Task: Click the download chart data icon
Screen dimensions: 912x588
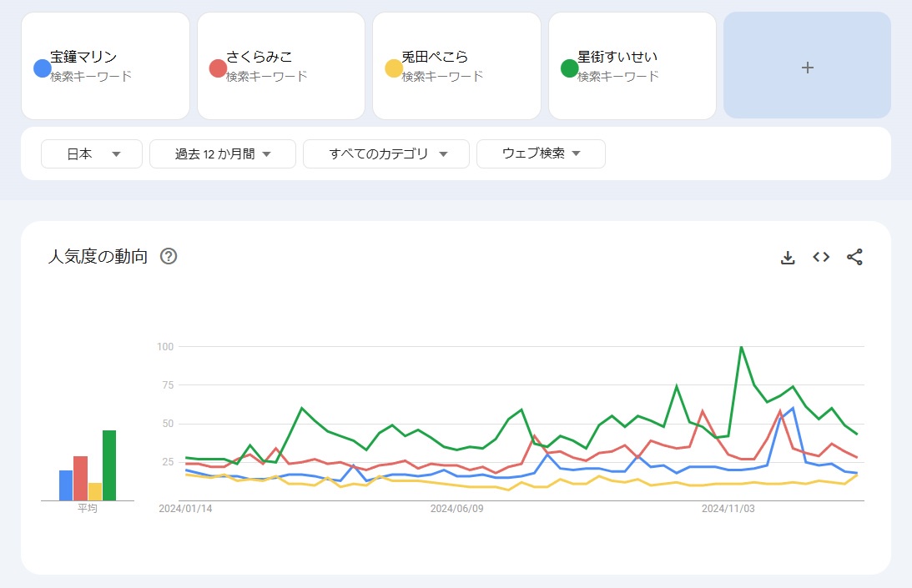Action: (788, 257)
